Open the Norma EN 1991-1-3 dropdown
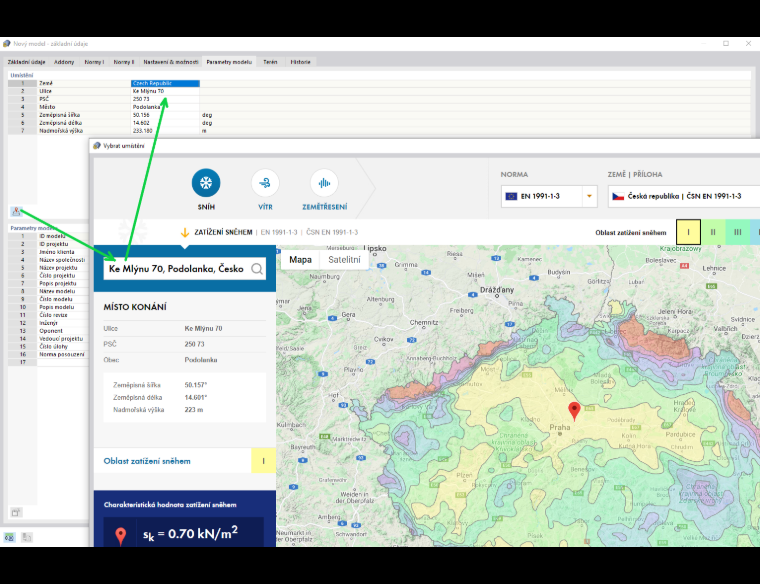This screenshot has height=584, width=760. 549,196
